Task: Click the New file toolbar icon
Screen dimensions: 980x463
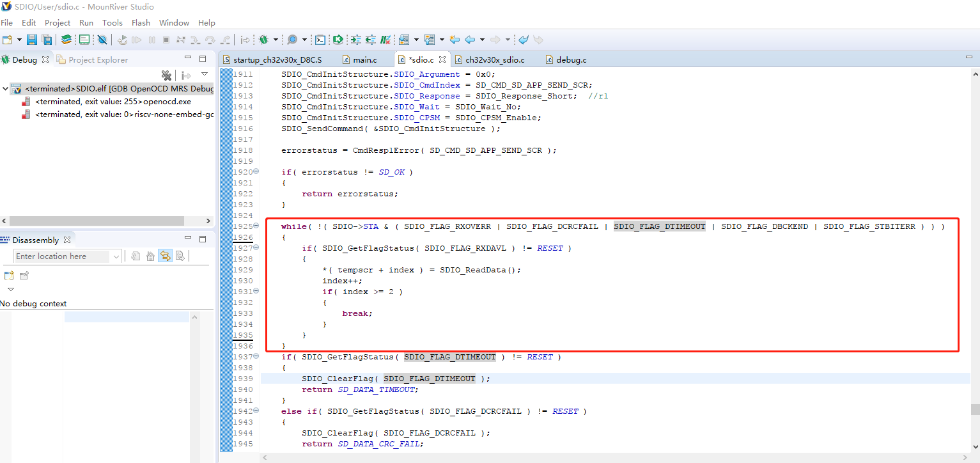Action: (x=8, y=40)
